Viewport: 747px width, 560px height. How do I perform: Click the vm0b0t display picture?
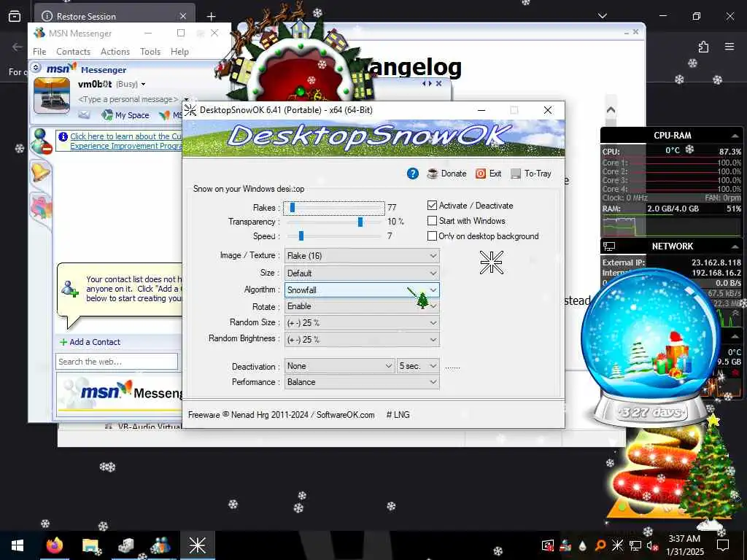52,96
